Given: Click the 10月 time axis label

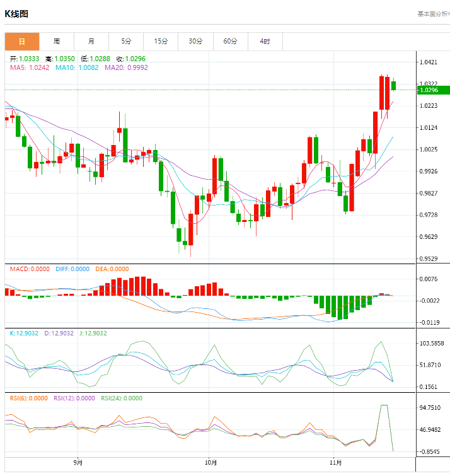Looking at the screenshot, I should (211, 463).
